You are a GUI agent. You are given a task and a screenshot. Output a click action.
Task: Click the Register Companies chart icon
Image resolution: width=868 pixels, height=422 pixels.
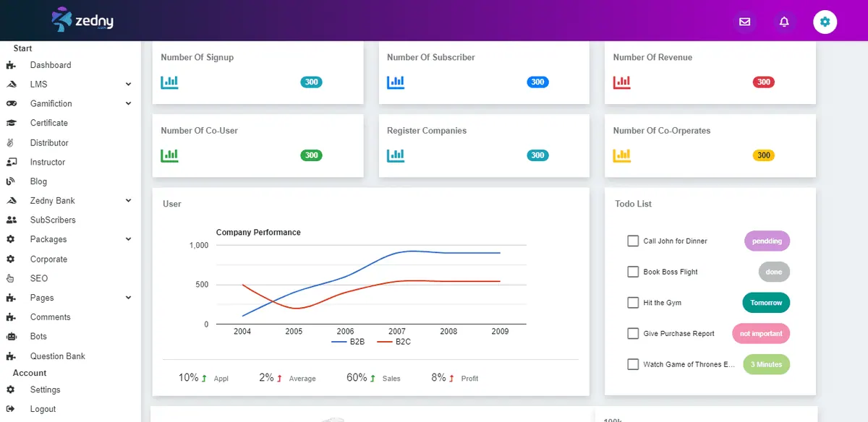point(396,155)
